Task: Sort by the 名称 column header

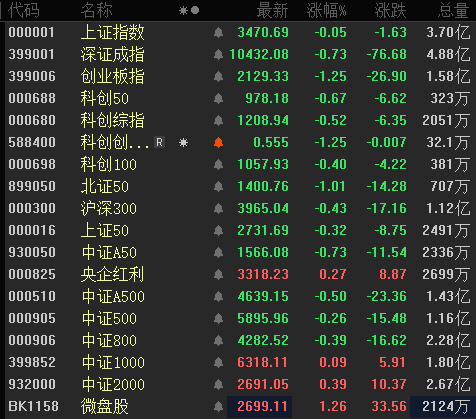Action: pyautogui.click(x=96, y=10)
